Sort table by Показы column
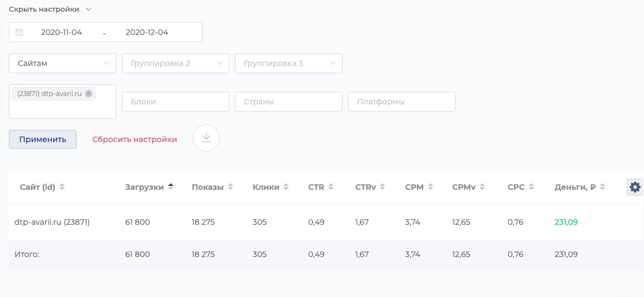The height and width of the screenshot is (297, 644). point(212,187)
